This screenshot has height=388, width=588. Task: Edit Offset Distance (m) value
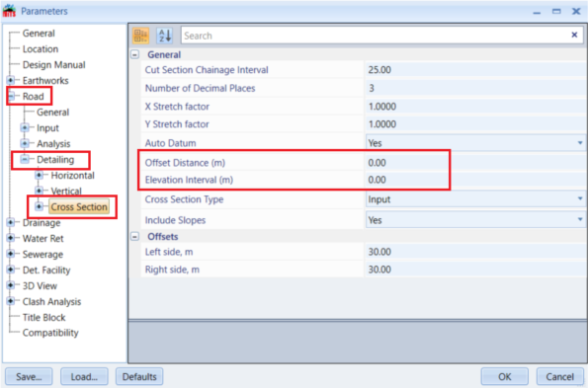[x=475, y=163]
